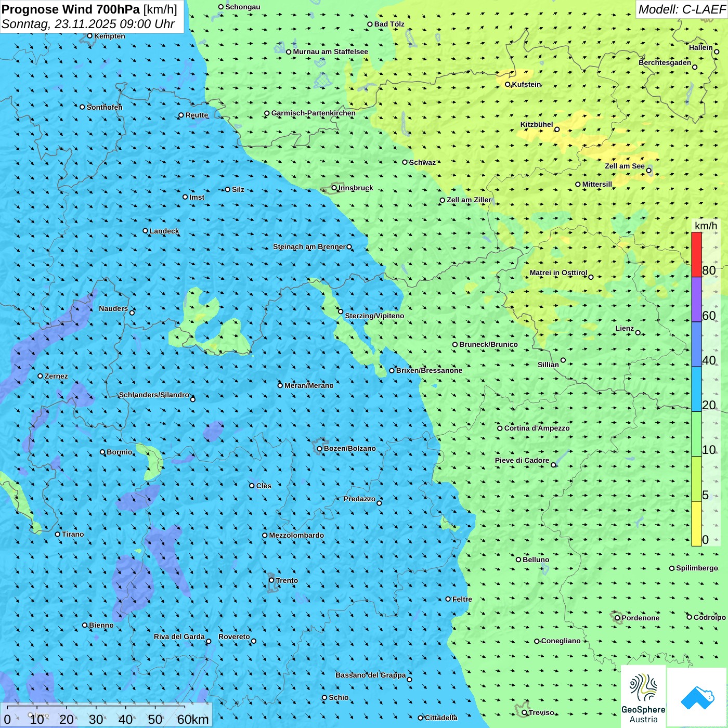
Task: Click the Innsbruck city marker
Action: 334,188
